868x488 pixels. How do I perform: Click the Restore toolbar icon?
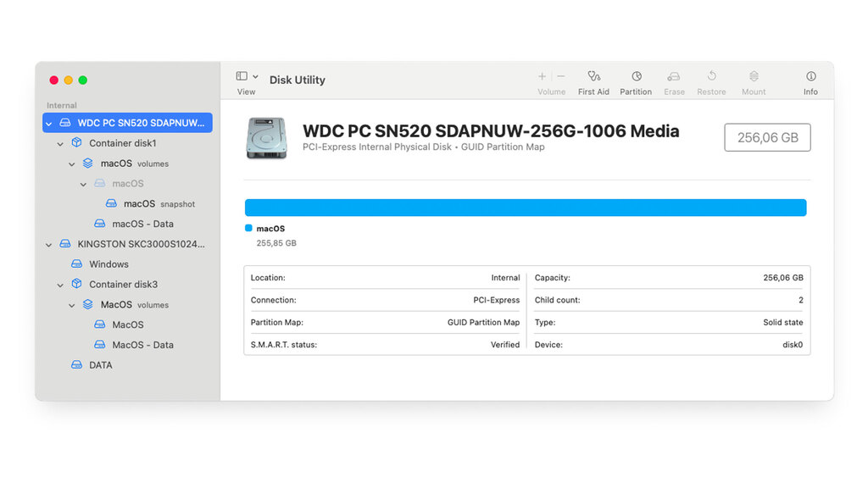(x=711, y=76)
